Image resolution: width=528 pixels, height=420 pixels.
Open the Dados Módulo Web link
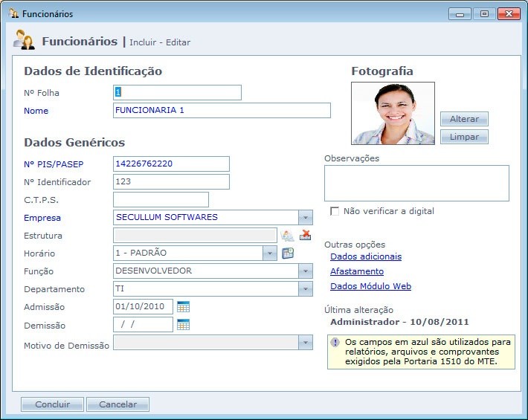click(370, 286)
